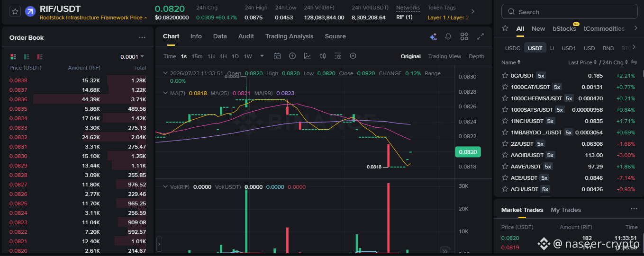Swap 24h change and volume column icon
Image resolution: width=644 pixels, height=256 pixels.
(634, 62)
